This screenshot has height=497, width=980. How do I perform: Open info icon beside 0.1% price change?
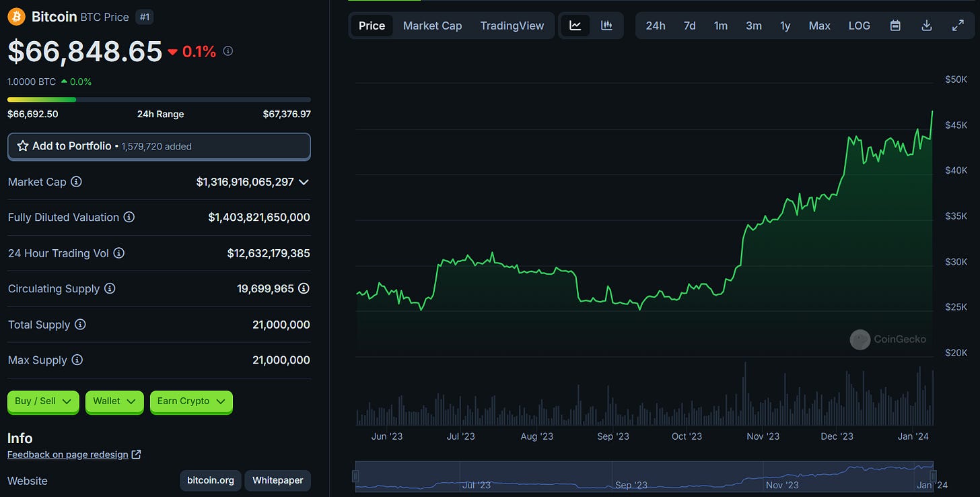(228, 51)
